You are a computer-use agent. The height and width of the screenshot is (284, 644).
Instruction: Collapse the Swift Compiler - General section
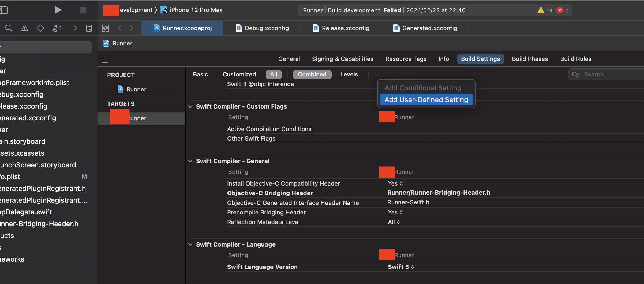pyautogui.click(x=190, y=161)
